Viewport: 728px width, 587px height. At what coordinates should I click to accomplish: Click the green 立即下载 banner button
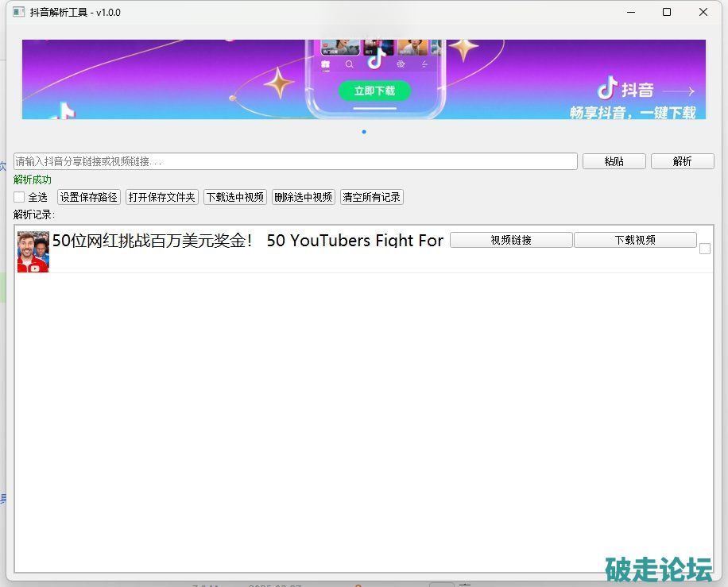point(374,91)
